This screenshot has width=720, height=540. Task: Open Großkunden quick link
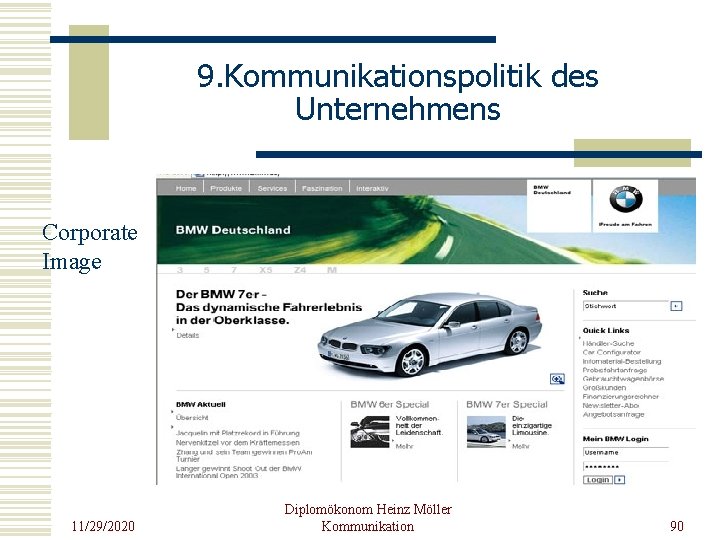click(604, 388)
